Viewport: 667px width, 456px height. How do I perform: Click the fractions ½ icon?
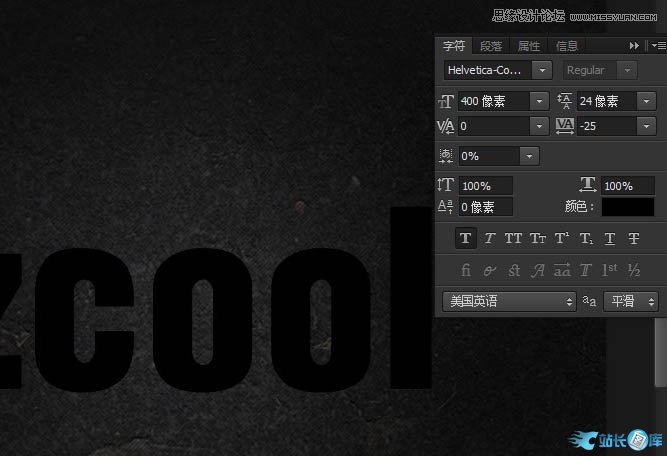click(634, 270)
